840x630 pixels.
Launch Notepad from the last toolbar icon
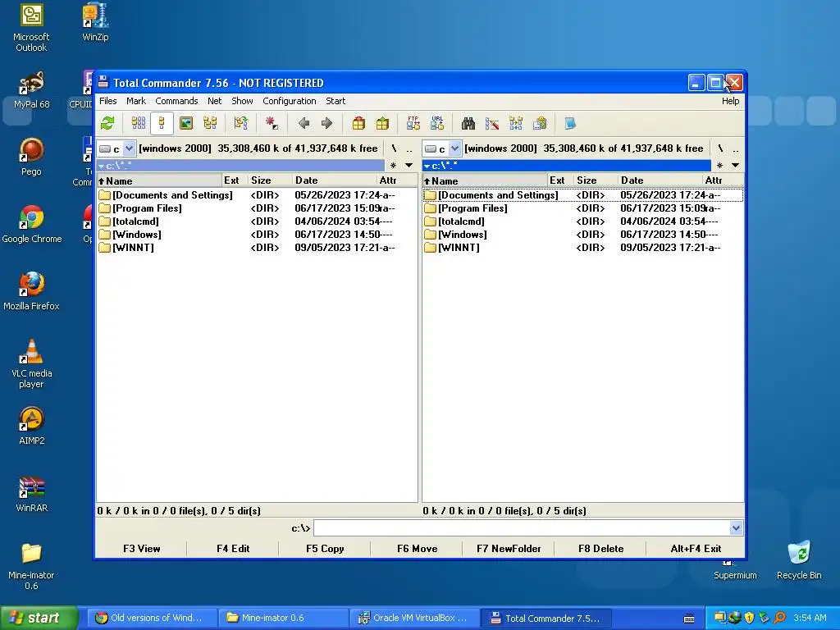click(x=571, y=124)
